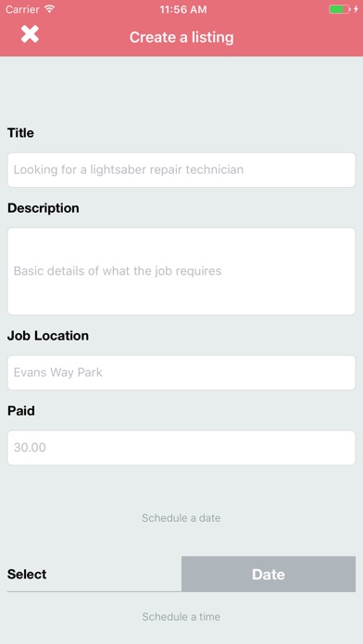Close the Create a listing screen
The image size is (363, 644).
pyautogui.click(x=30, y=34)
